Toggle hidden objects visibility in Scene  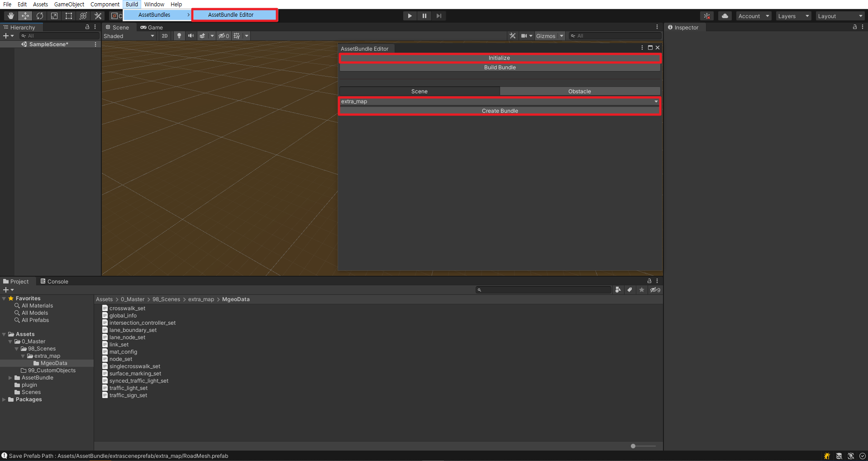coord(224,36)
